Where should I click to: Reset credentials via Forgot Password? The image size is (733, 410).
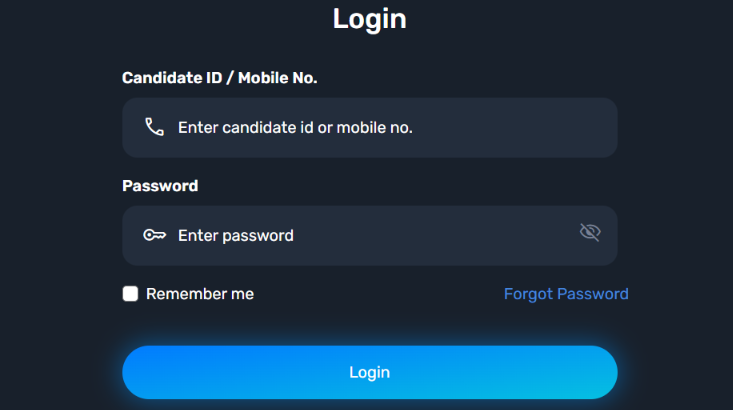point(566,294)
